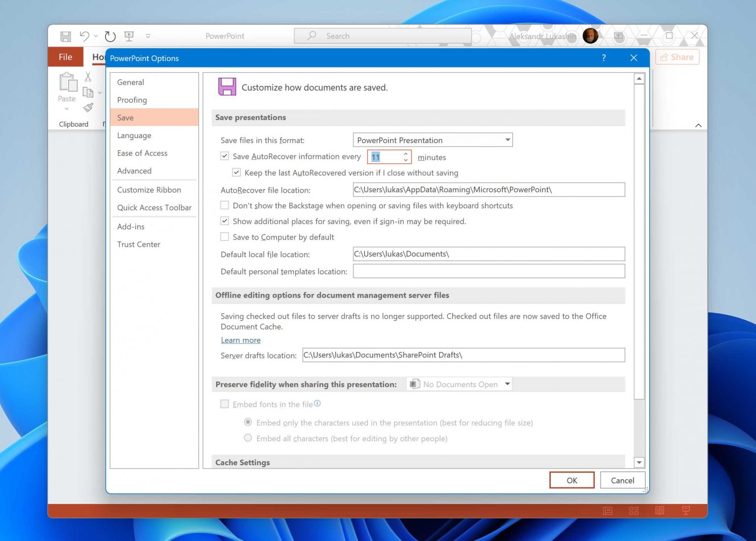Viewport: 756px width, 541px height.
Task: Uncheck Show additional places for saving
Action: pos(224,221)
